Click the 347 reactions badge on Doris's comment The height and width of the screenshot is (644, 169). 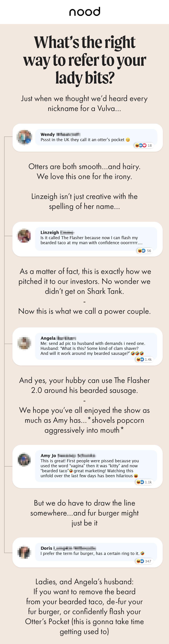(144, 561)
